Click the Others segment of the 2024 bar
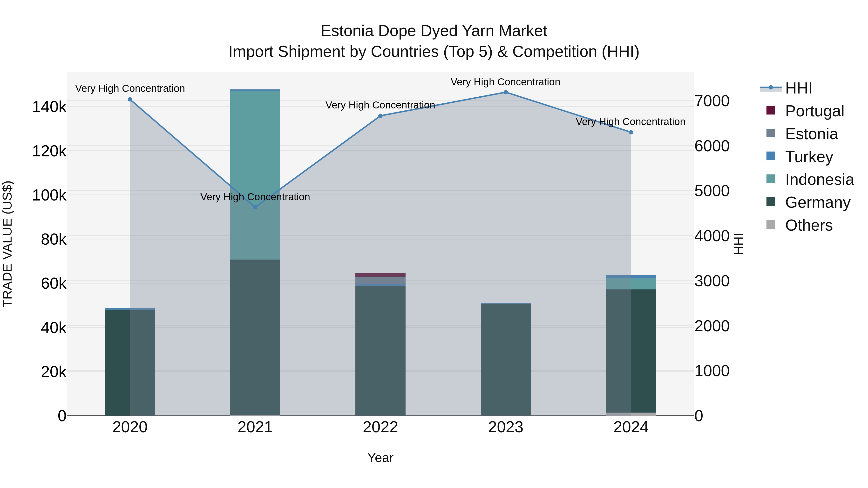This screenshot has height=488, width=868. 631,414
